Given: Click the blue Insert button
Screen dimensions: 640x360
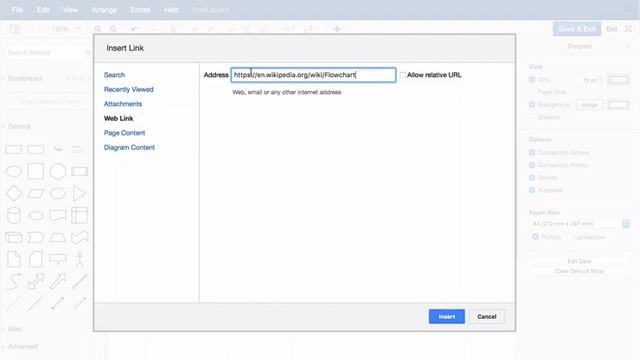Looking at the screenshot, I should point(447,316).
